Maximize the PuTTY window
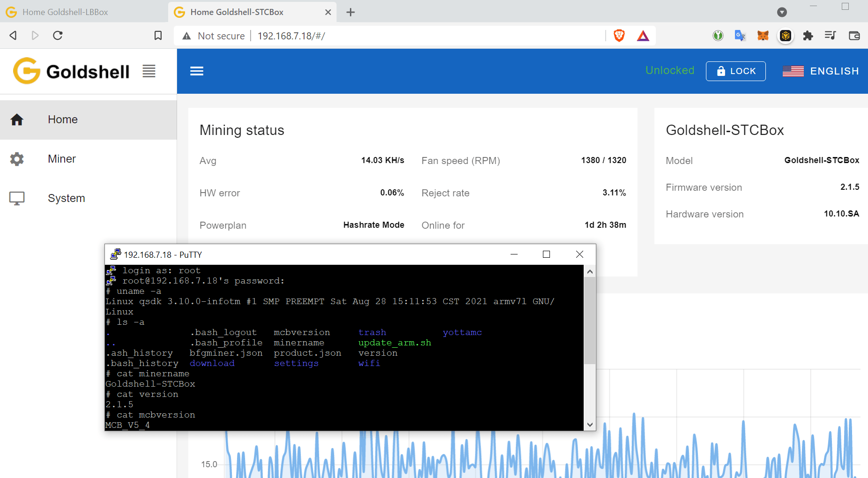The image size is (868, 478). (546, 254)
